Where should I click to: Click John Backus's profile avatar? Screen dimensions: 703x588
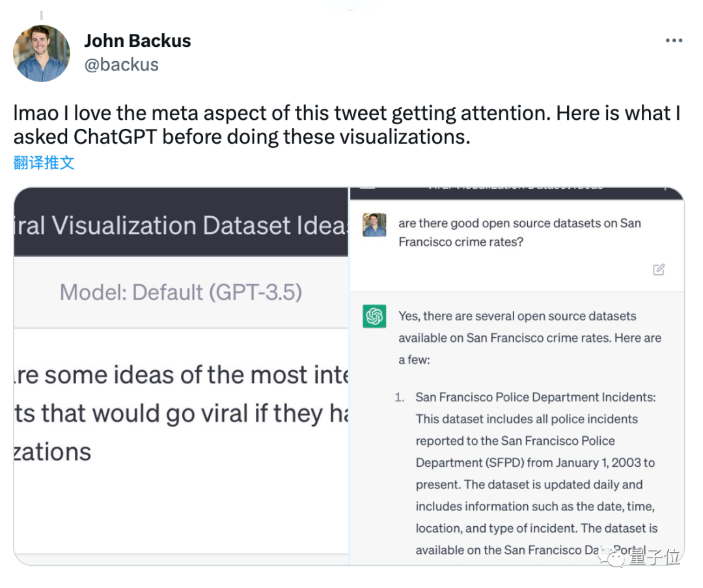[x=42, y=53]
